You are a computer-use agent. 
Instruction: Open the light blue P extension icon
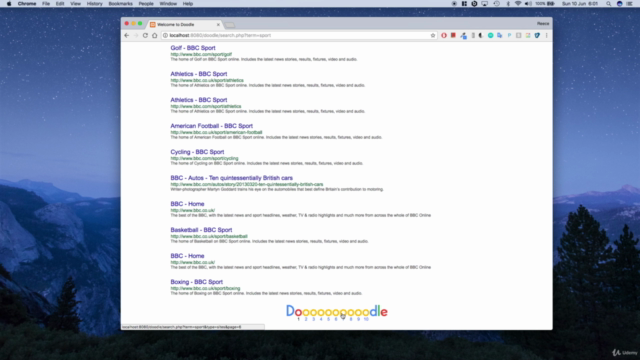click(509, 36)
